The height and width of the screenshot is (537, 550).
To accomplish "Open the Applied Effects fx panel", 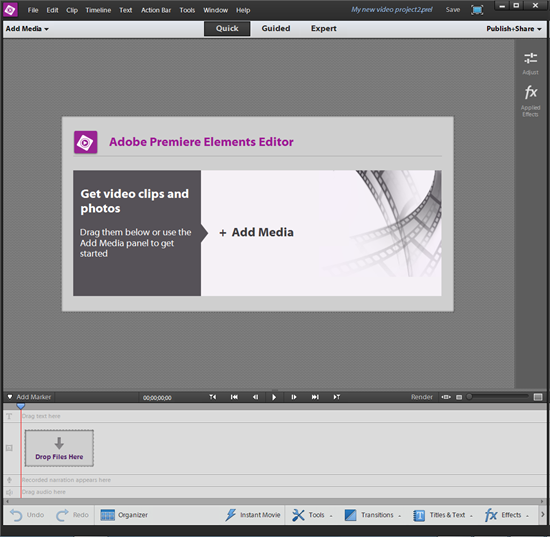I will point(530,101).
